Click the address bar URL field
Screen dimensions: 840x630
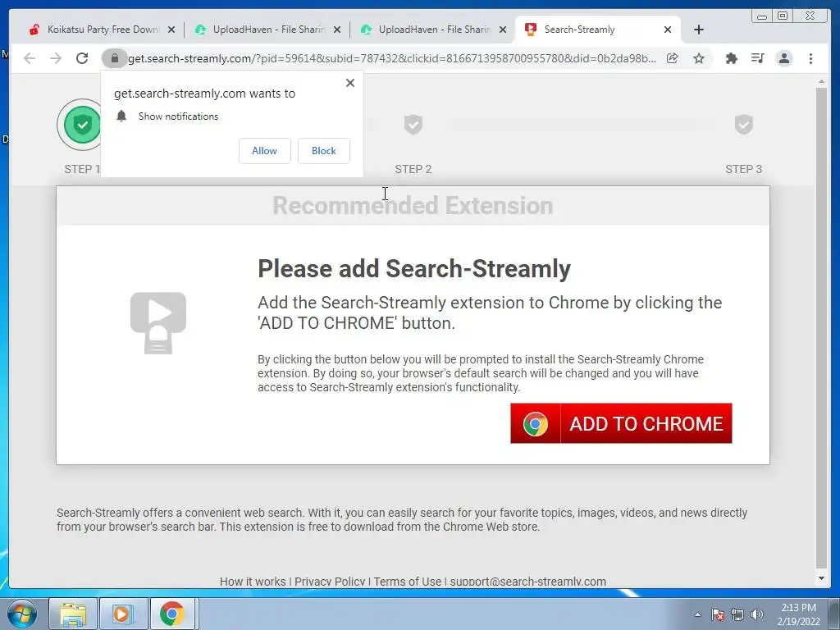[x=391, y=58]
